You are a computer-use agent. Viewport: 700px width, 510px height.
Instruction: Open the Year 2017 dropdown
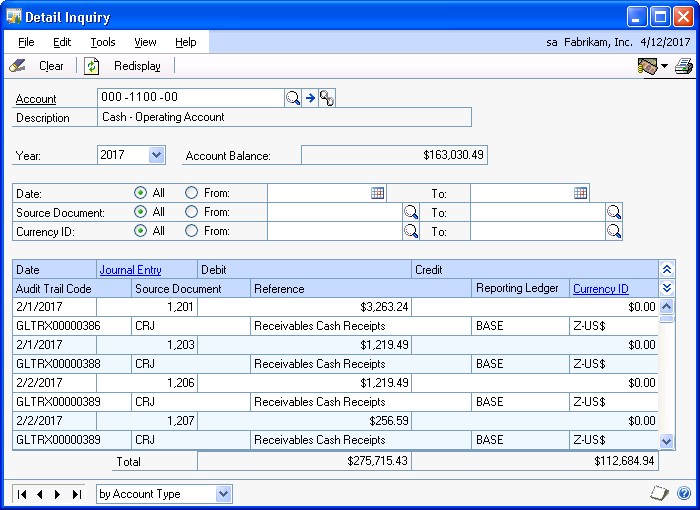(157, 155)
